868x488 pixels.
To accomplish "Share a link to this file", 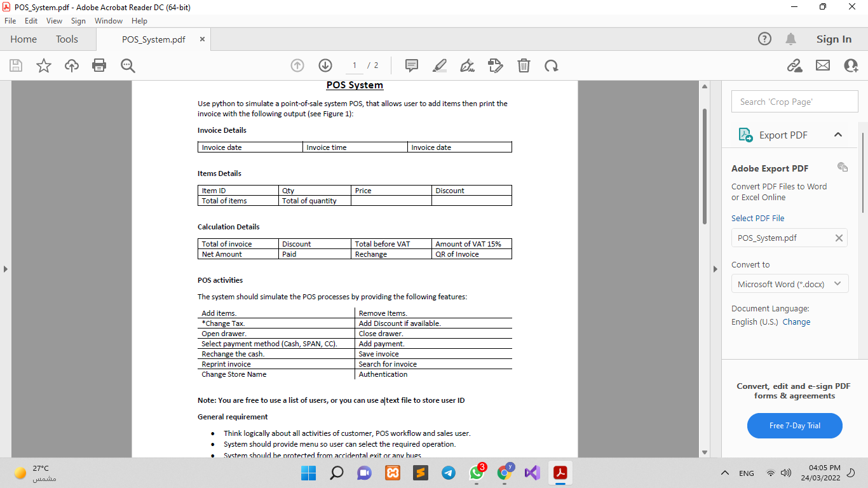I will click(794, 65).
